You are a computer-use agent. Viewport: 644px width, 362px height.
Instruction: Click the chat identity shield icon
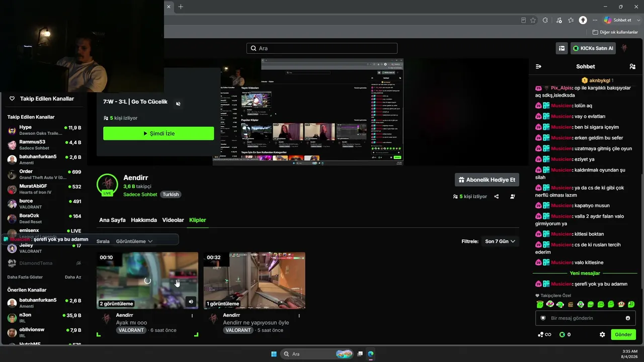pyautogui.click(x=543, y=318)
